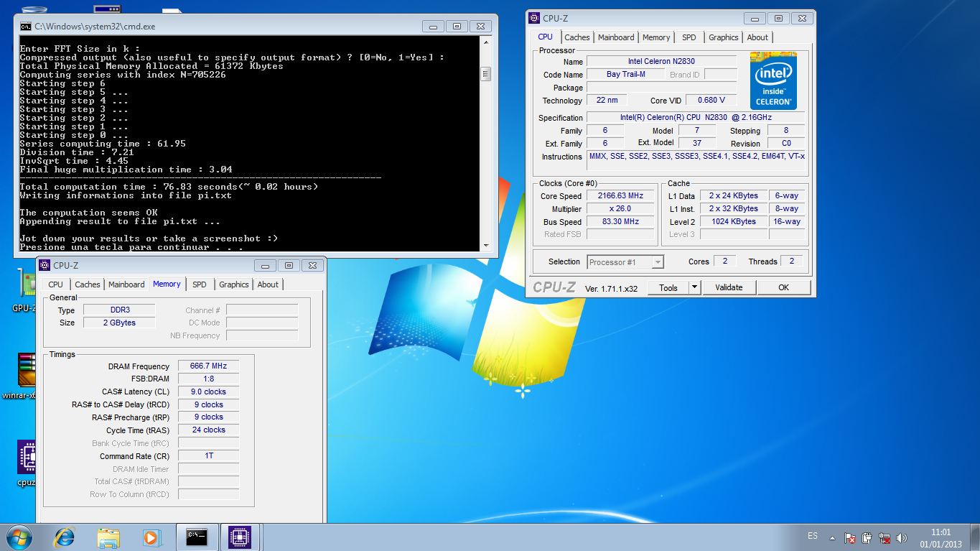The image size is (980, 551).
Task: Click the Total computation time line
Action: 169,187
